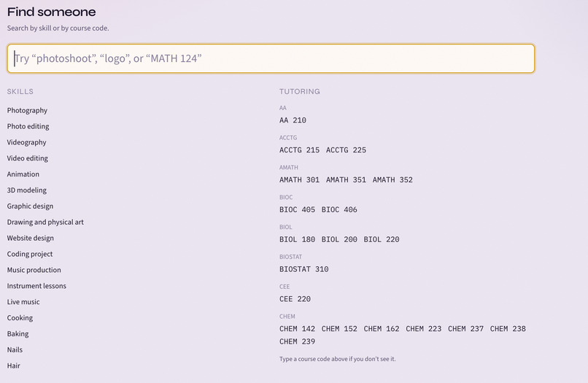Click the ACCTG subject label
Screen dimensions: 588x383
[288, 138]
